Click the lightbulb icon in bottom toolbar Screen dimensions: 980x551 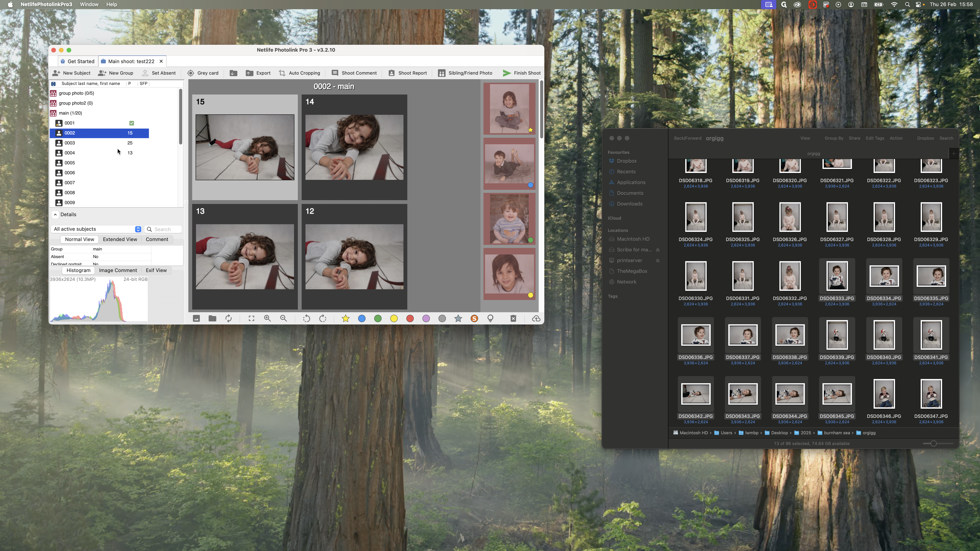point(490,318)
